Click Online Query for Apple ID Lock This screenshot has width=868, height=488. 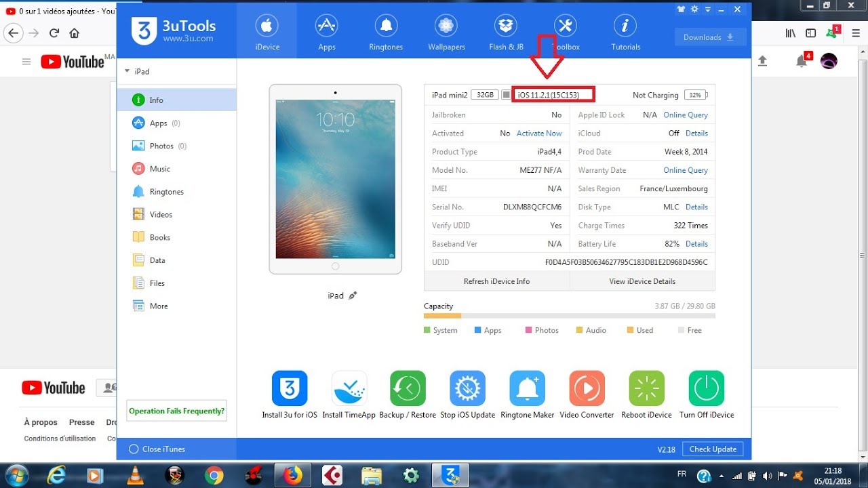click(x=686, y=115)
